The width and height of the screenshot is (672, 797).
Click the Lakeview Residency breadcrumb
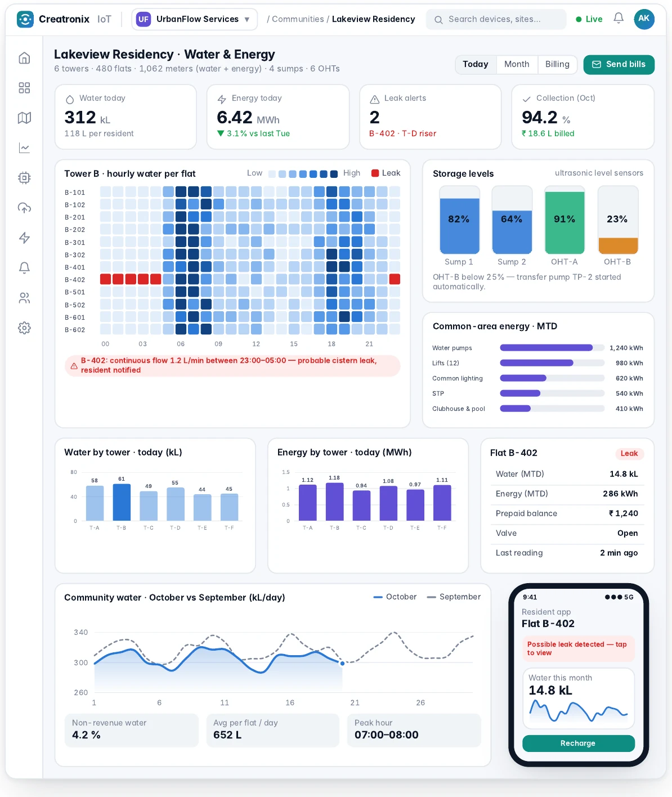coord(374,19)
